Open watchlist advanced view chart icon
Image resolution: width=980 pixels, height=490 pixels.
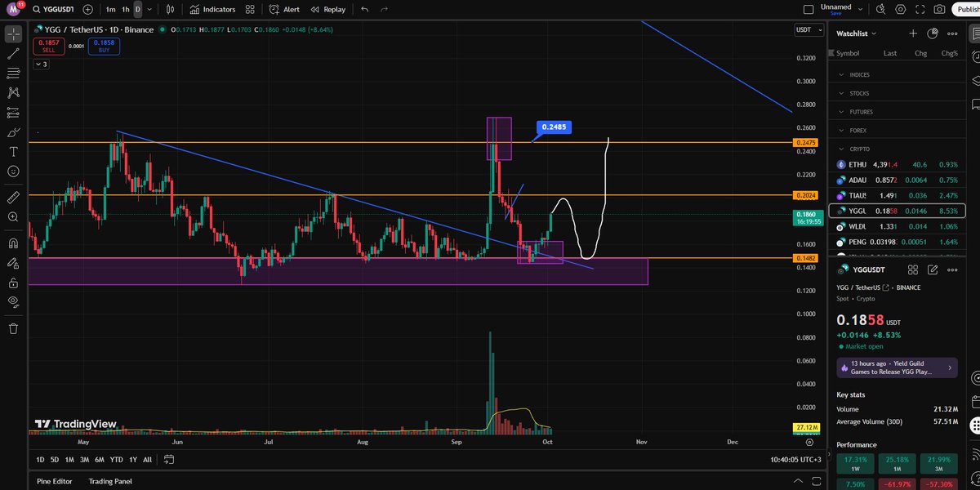point(933,33)
